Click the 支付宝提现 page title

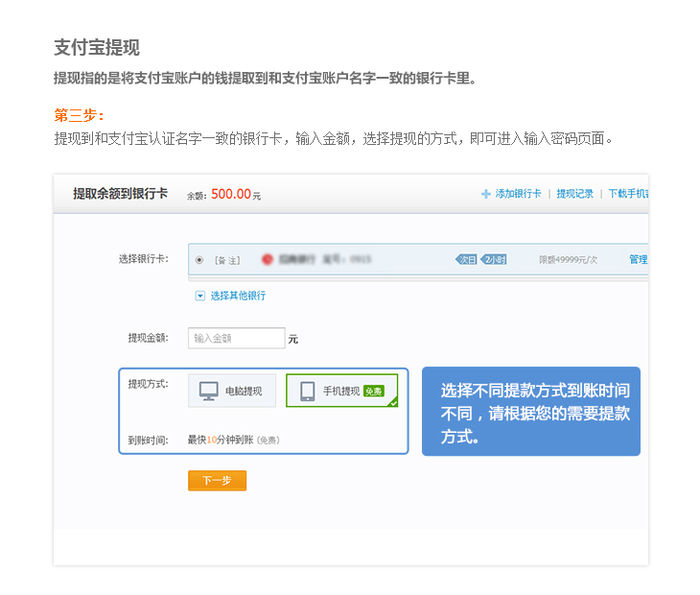97,47
